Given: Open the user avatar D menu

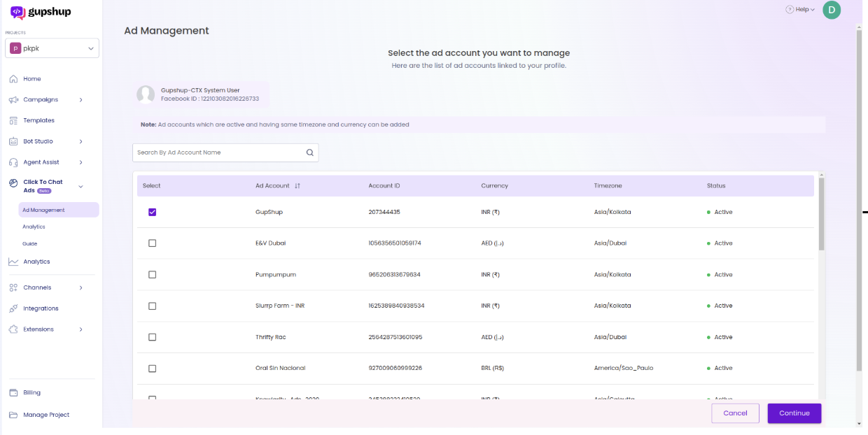Looking at the screenshot, I should click(x=832, y=10).
